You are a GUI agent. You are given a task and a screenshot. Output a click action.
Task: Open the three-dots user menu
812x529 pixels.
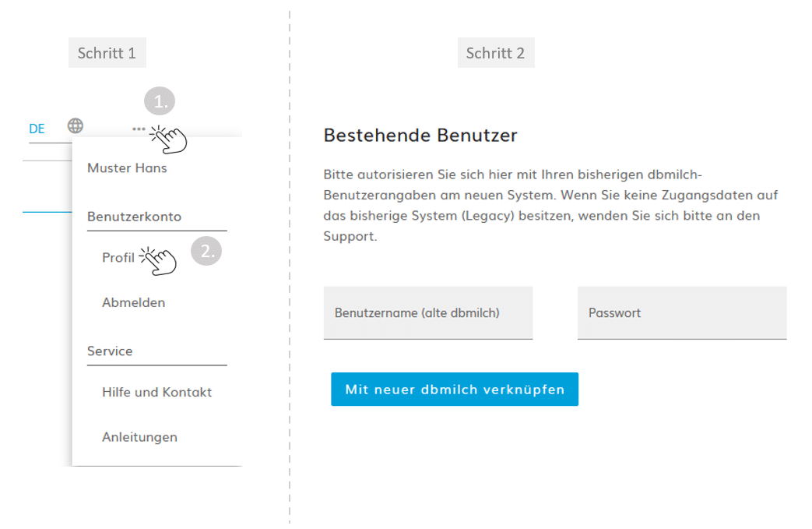pyautogui.click(x=139, y=129)
